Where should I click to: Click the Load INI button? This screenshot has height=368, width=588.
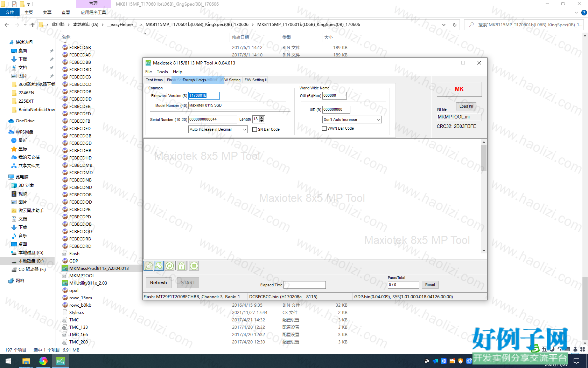coord(466,106)
